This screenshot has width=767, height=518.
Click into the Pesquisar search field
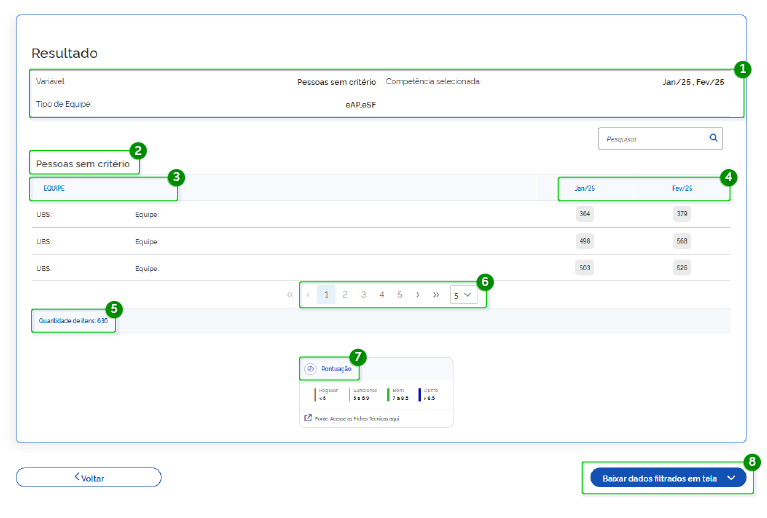650,139
